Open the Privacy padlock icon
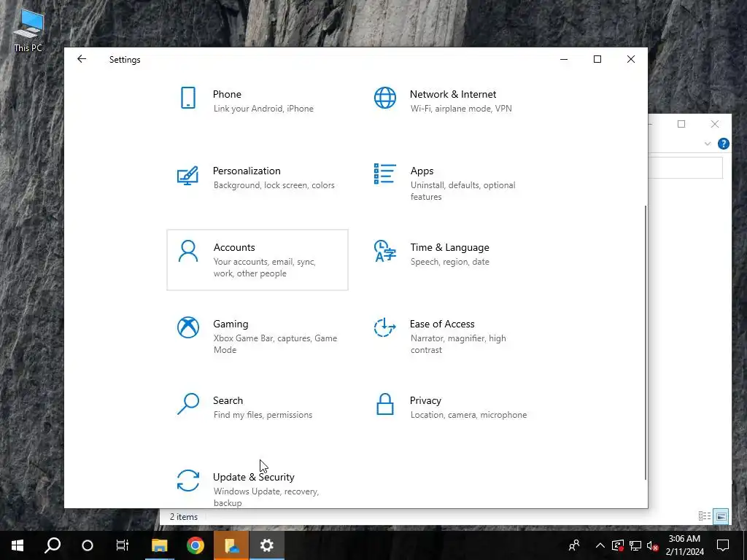This screenshot has height=560, width=747. tap(385, 404)
